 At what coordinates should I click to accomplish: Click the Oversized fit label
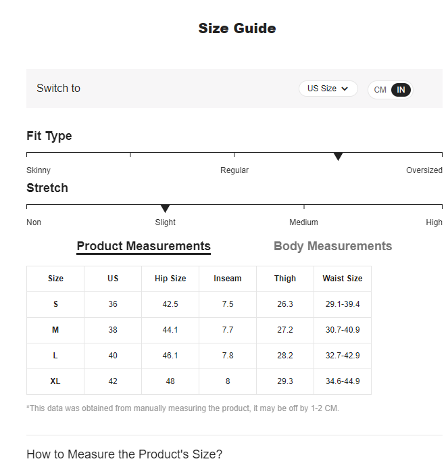[x=424, y=170]
